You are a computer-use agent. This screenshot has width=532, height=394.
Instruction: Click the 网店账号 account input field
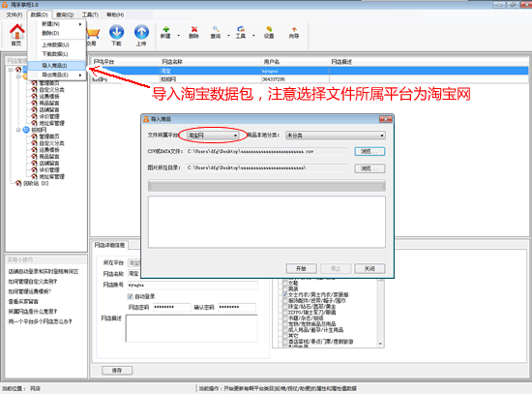coord(192,286)
